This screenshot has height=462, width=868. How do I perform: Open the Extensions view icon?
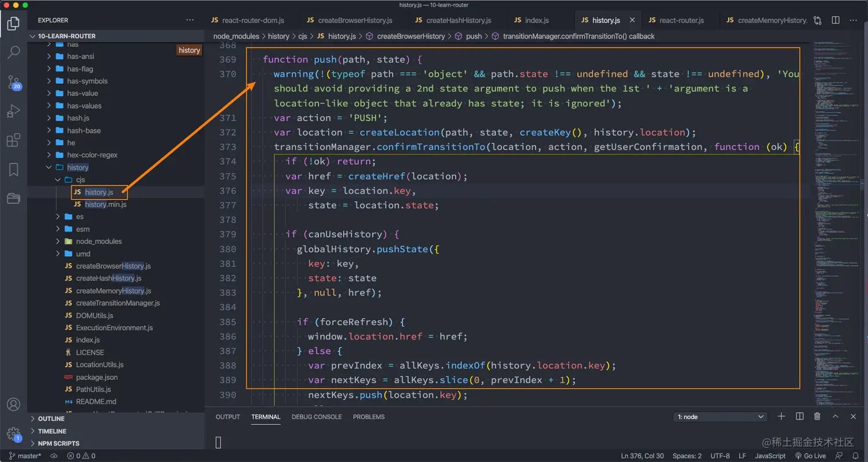tap(13, 140)
